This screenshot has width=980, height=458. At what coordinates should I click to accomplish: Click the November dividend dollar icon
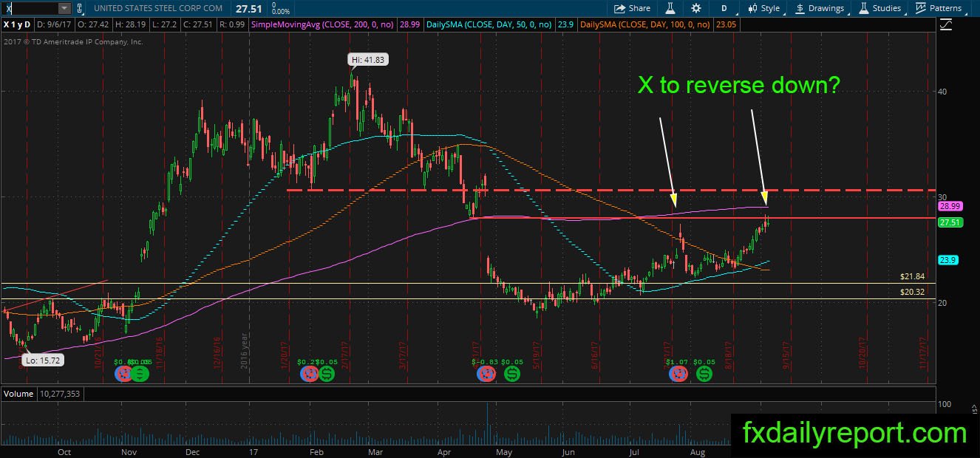coord(140,374)
